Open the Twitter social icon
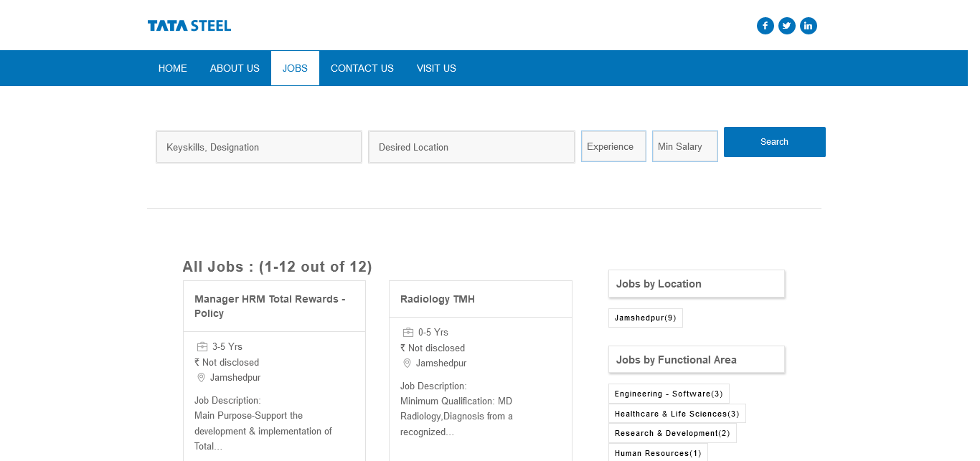Screen dimensions: 980x461 [787, 26]
